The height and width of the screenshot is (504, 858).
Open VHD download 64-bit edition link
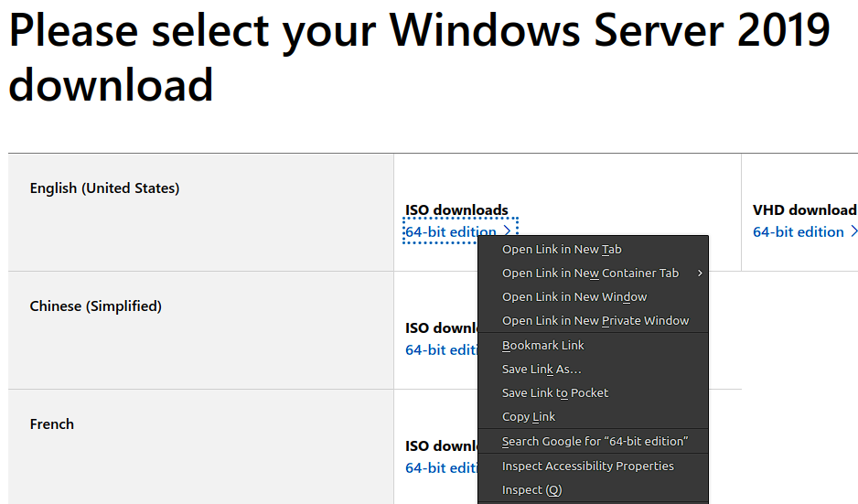point(804,232)
